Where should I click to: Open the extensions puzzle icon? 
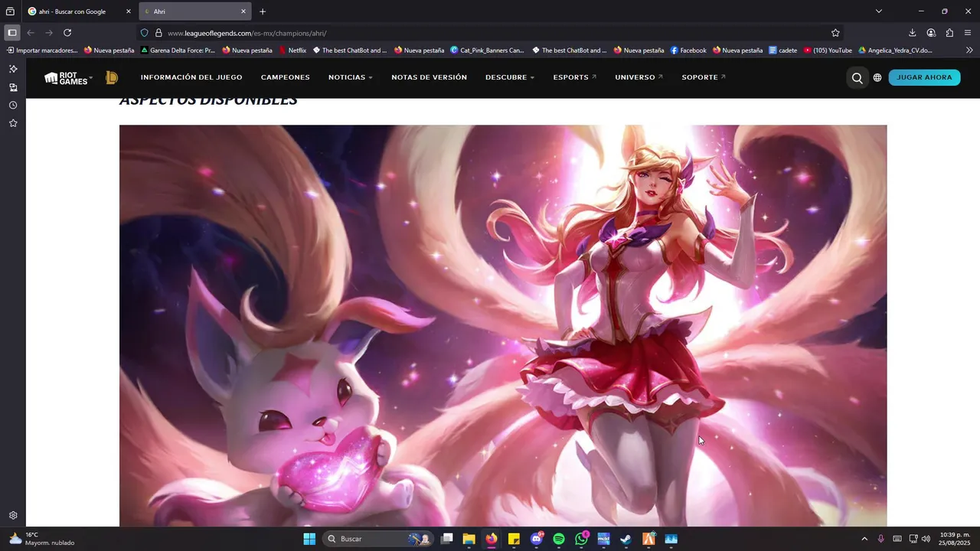949,33
